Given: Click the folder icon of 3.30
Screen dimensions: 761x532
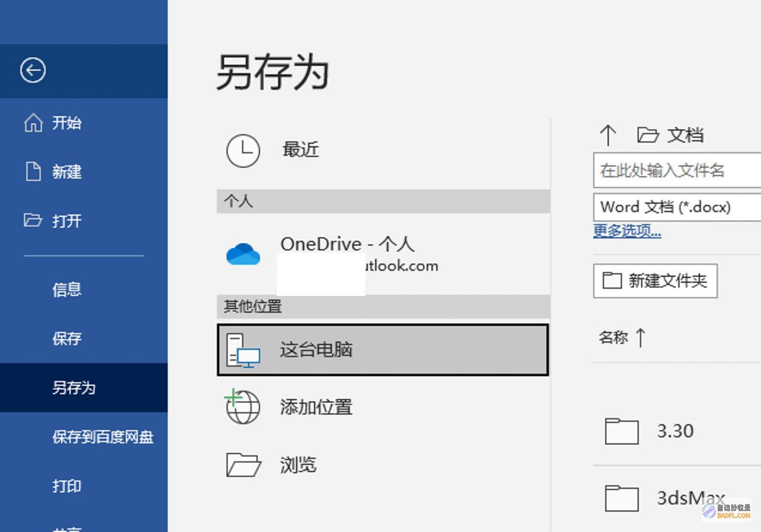Looking at the screenshot, I should [x=622, y=431].
